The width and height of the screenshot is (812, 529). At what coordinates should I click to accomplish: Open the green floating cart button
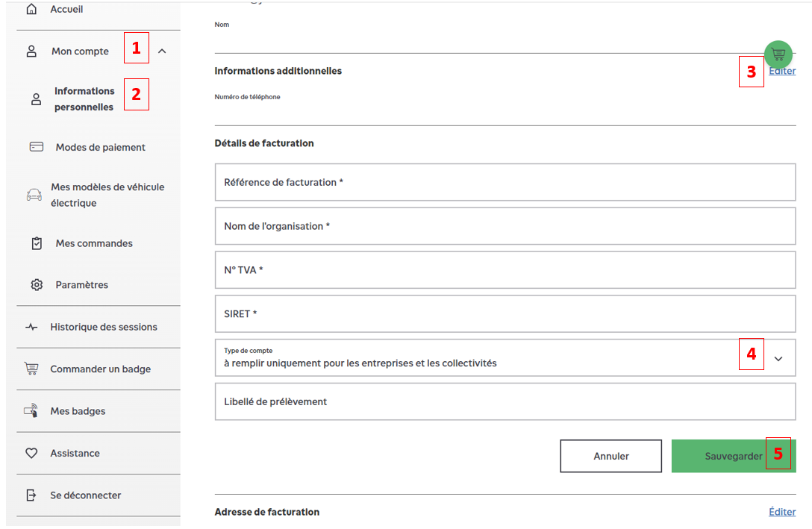tap(778, 54)
